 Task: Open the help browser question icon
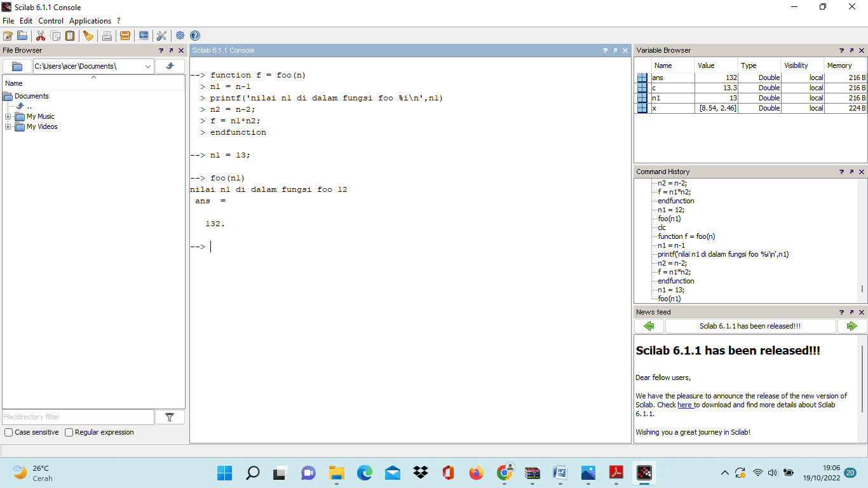click(x=195, y=36)
